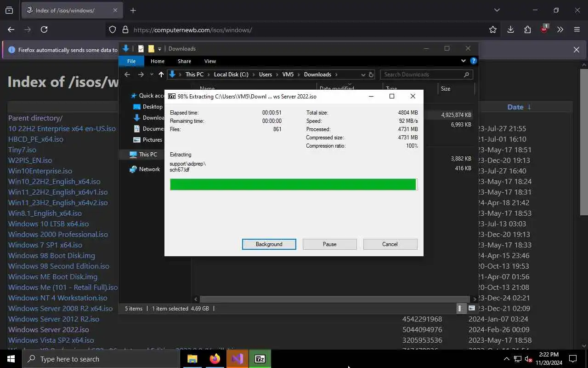Screen dimensions: 588x368
Task: Click the computernewb.com URL bar
Action: (303, 29)
